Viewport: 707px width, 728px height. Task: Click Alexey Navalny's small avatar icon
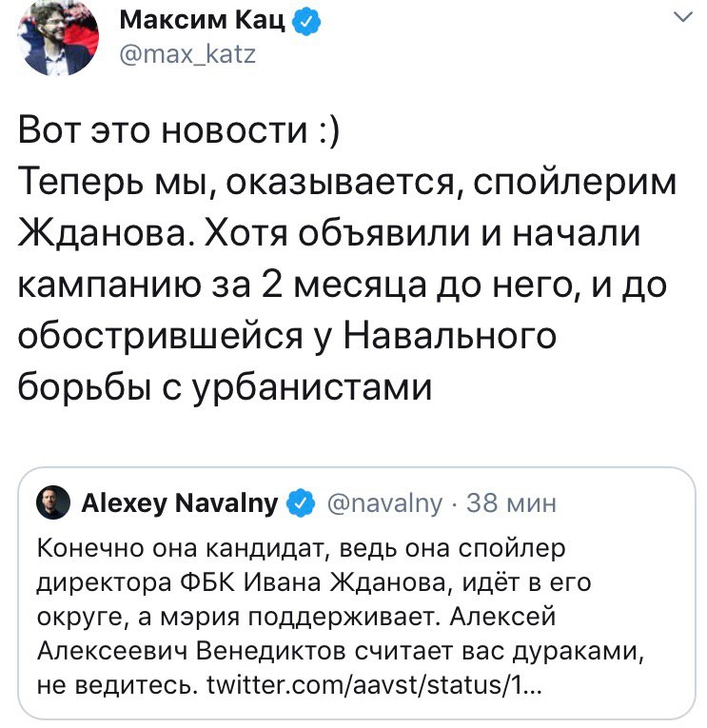[x=52, y=503]
